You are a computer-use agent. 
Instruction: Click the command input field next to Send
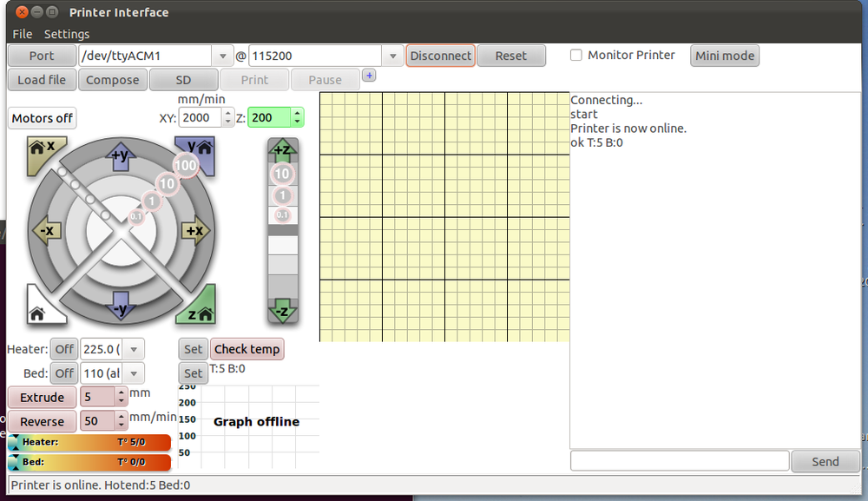tap(679, 461)
